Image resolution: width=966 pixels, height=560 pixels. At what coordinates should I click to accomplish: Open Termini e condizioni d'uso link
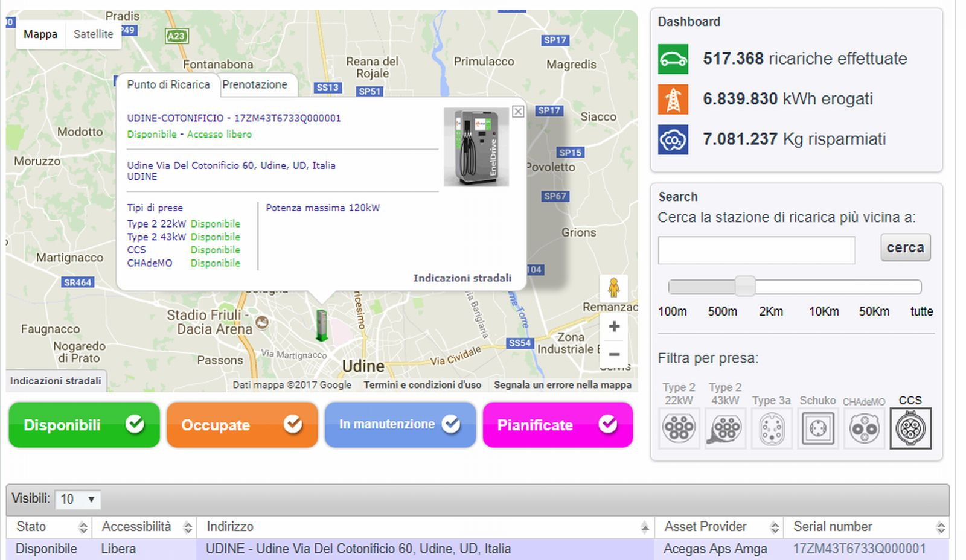423,385
